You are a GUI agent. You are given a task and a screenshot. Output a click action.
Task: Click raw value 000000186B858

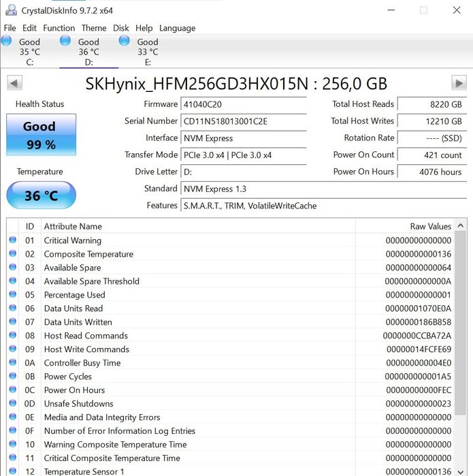(x=418, y=322)
